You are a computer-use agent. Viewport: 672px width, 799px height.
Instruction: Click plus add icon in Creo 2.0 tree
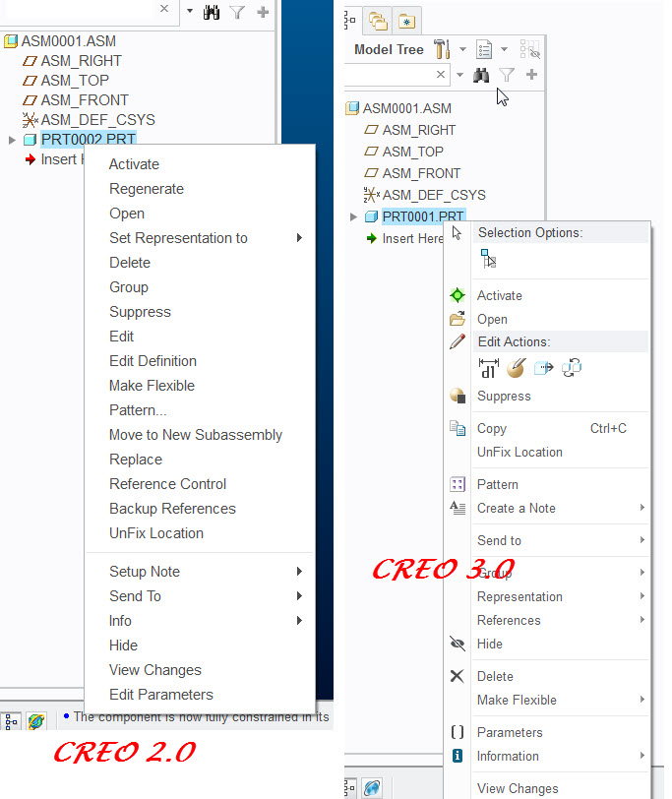point(263,12)
